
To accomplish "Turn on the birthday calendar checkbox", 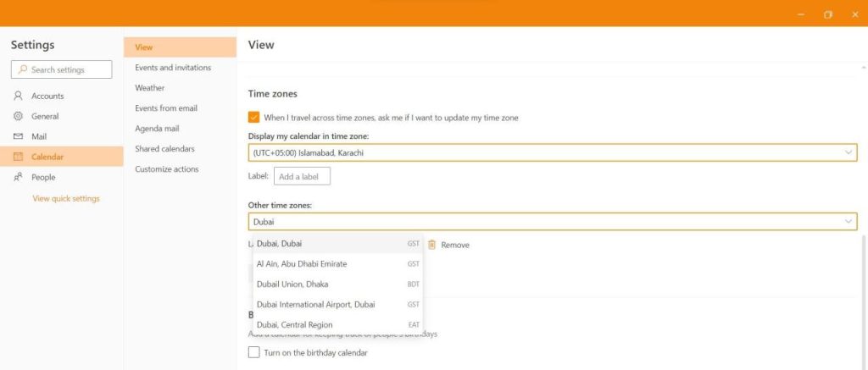I will click(253, 352).
